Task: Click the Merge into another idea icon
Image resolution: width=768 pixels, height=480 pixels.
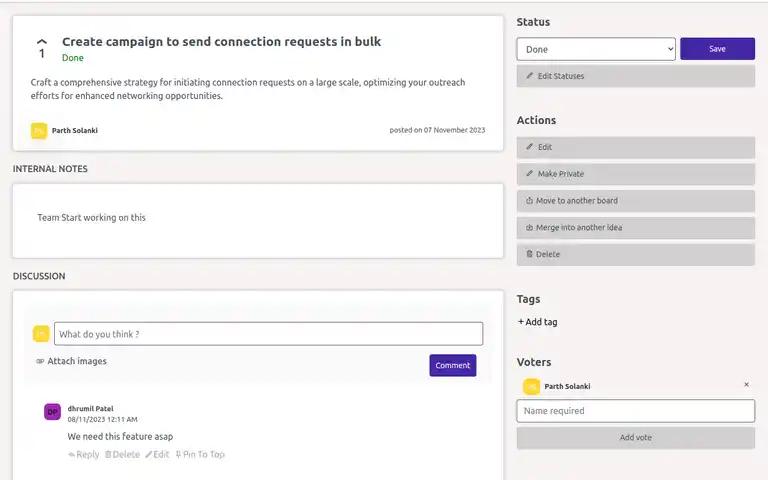Action: coord(529,227)
